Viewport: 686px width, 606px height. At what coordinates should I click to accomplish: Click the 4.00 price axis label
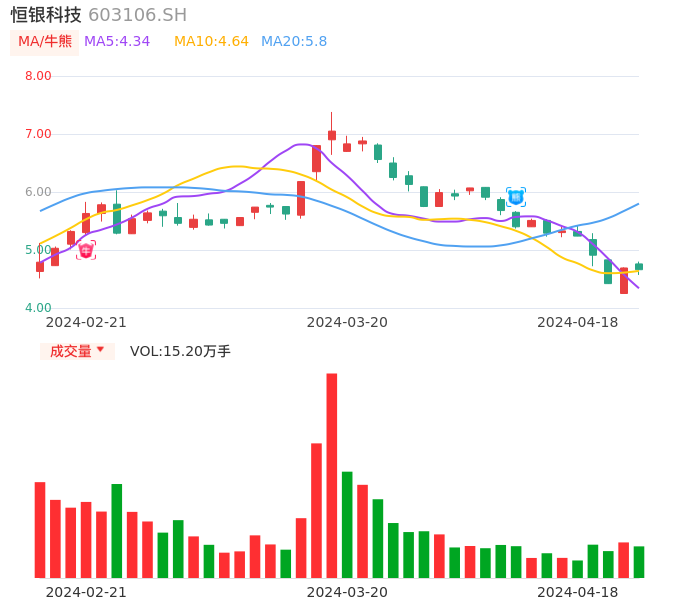pyautogui.click(x=38, y=308)
